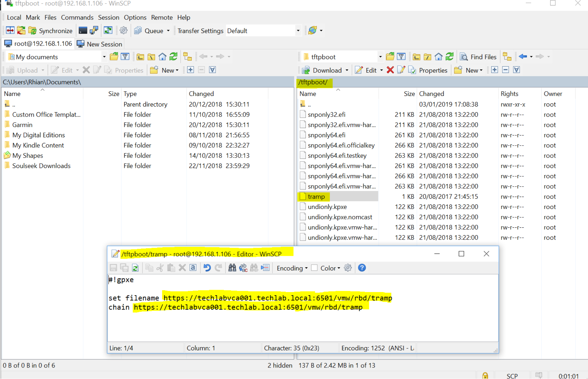Click Properties in the remote panel
The width and height of the screenshot is (588, 379).
428,70
